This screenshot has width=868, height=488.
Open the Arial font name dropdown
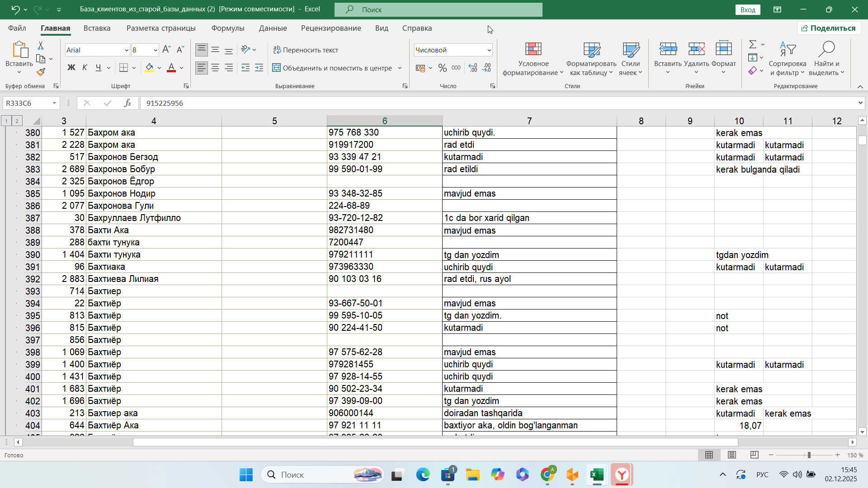(127, 50)
